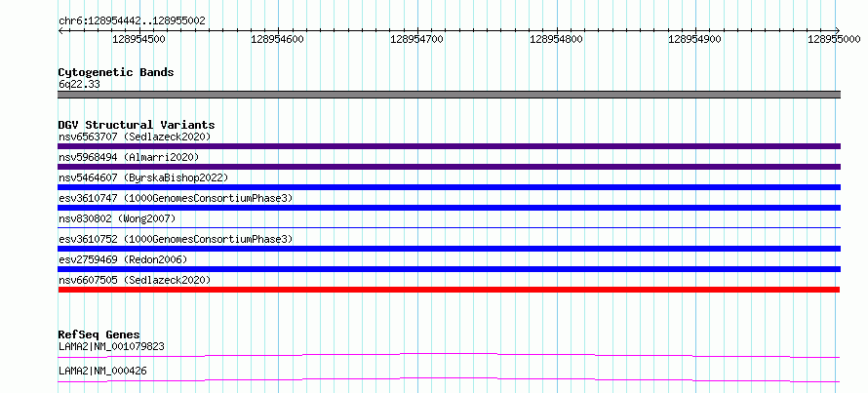Click the blue bar for esv3610752
Image resolution: width=868 pixels, height=393 pixels.
[x=449, y=249]
